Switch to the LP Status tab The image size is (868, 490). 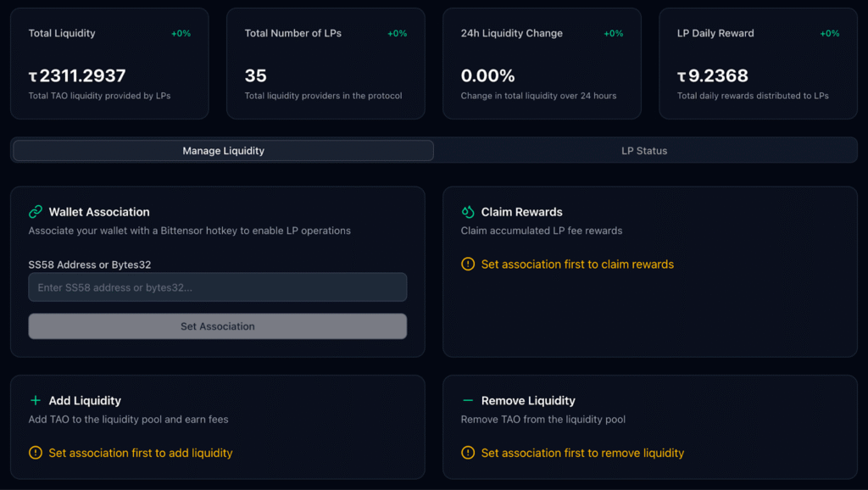click(x=644, y=151)
